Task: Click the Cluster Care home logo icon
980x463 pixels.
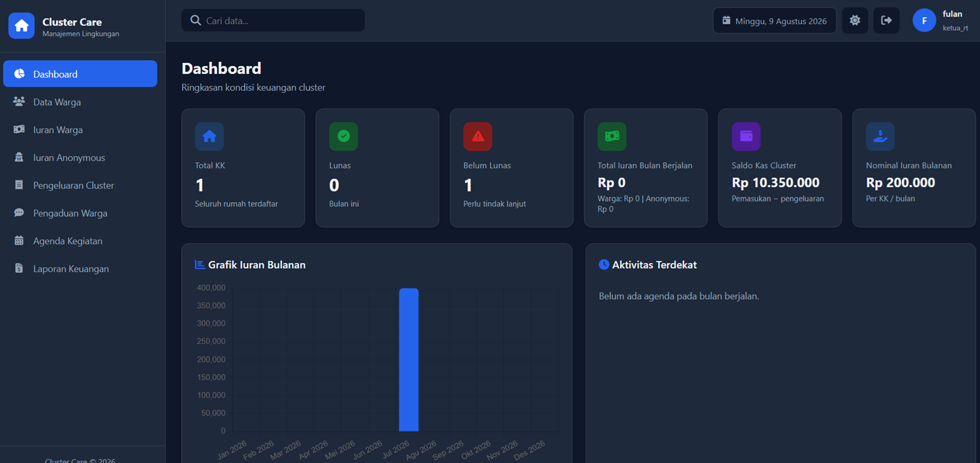Action: 22,26
